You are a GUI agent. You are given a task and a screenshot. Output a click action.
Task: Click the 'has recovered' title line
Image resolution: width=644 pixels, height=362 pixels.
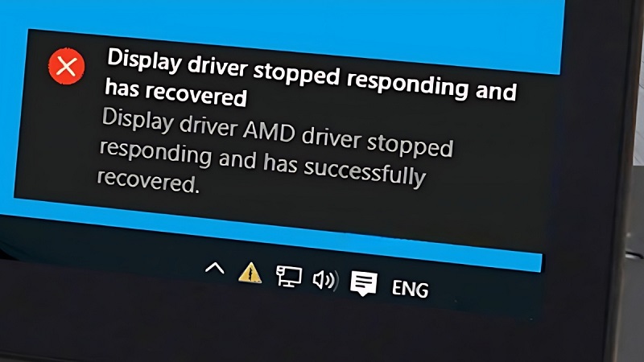pyautogui.click(x=175, y=93)
